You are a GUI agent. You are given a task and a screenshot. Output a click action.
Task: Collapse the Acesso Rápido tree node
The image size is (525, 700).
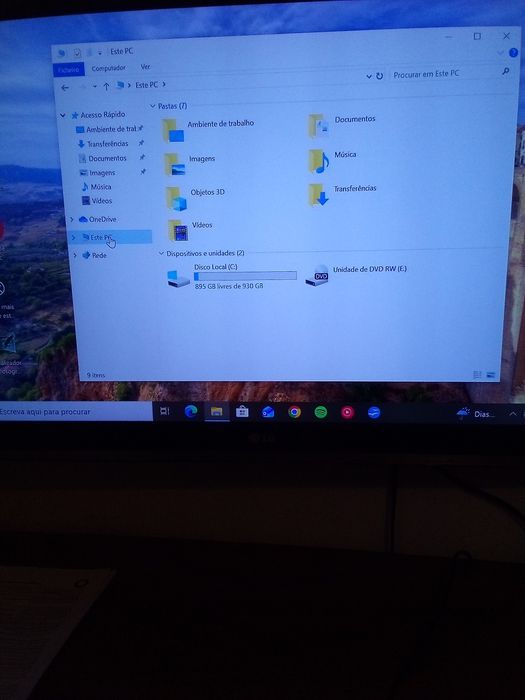tap(63, 116)
